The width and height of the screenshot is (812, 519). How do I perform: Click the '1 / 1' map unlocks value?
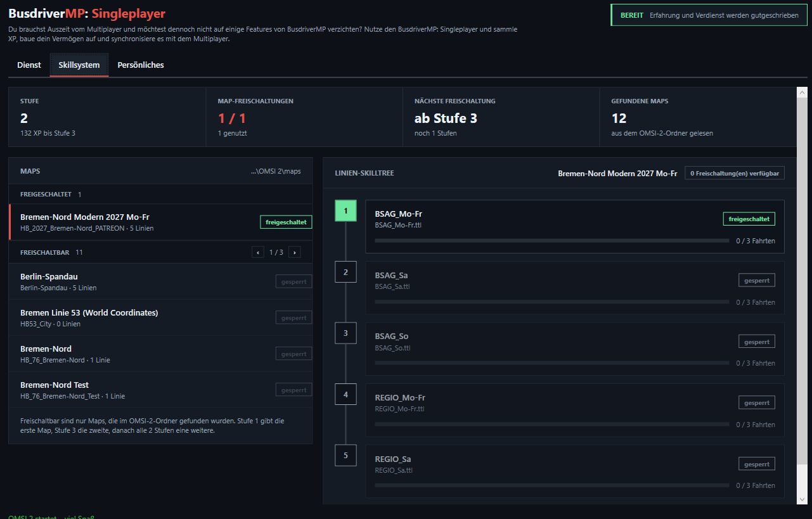(232, 118)
